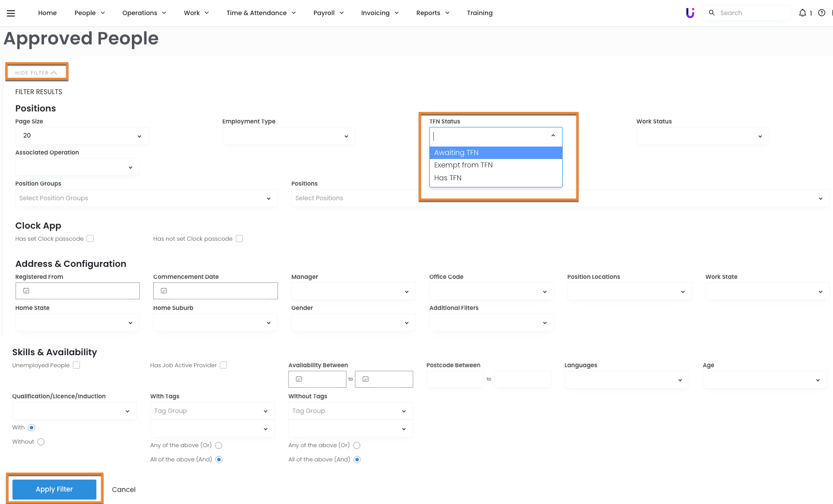Choose Exempt from TFN option
This screenshot has width=833, height=504.
tap(463, 165)
